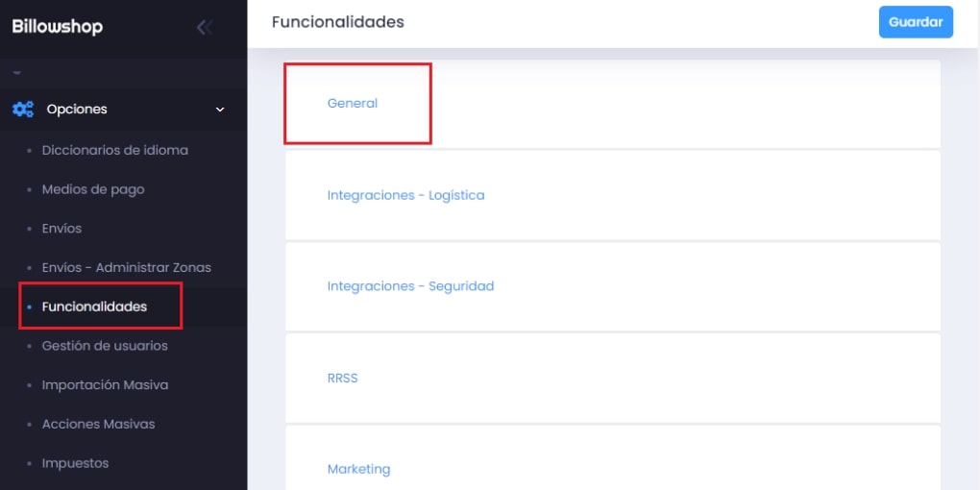The image size is (980, 490).
Task: Expand the General section
Action: 353,103
